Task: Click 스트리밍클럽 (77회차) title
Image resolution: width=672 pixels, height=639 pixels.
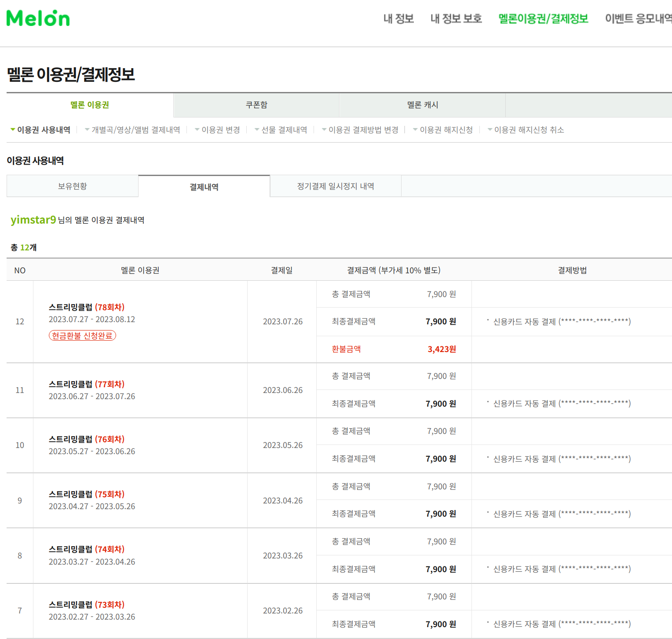Action: click(87, 384)
